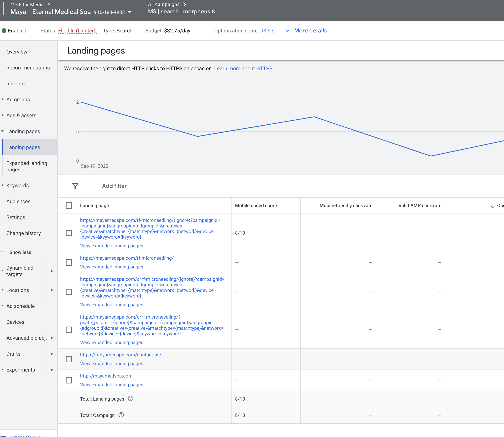Open Learn more about HTTPS link
The image size is (504, 437).
(243, 68)
